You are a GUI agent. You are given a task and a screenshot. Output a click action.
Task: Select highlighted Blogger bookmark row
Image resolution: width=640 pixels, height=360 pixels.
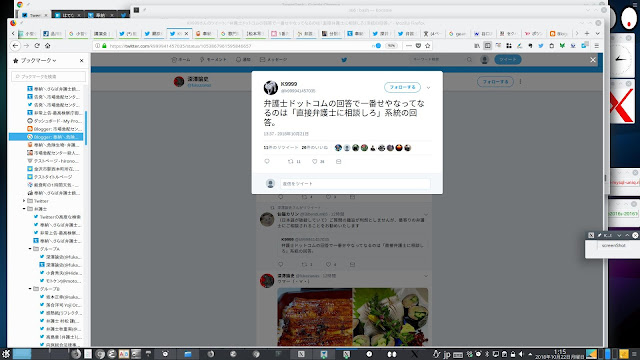pyautogui.click(x=46, y=137)
